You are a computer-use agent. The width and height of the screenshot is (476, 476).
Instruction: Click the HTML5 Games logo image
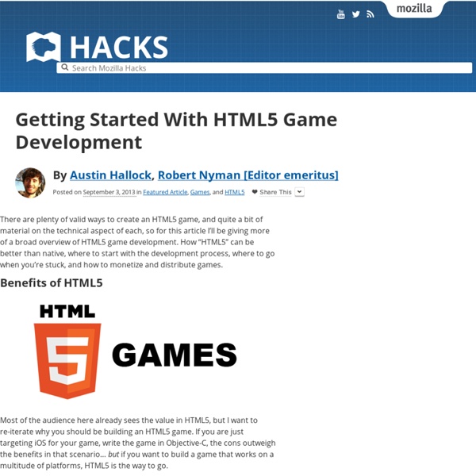pos(135,351)
